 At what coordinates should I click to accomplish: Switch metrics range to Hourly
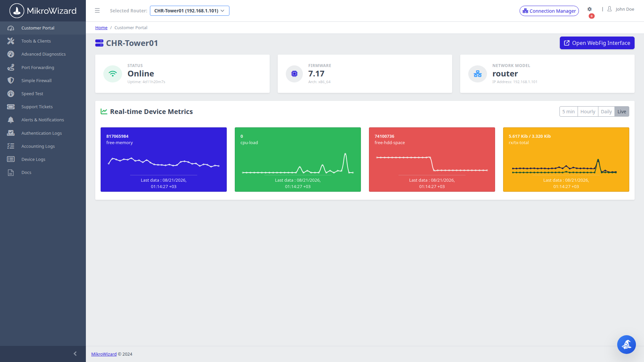(588, 112)
